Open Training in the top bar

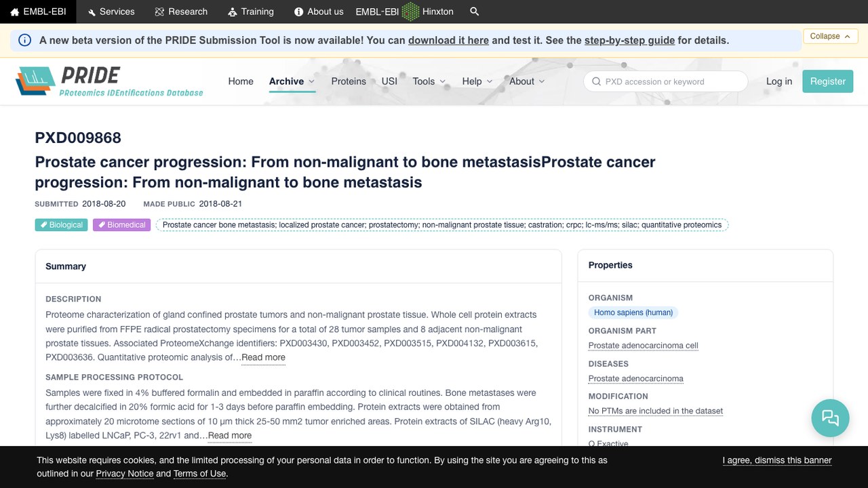pos(251,12)
